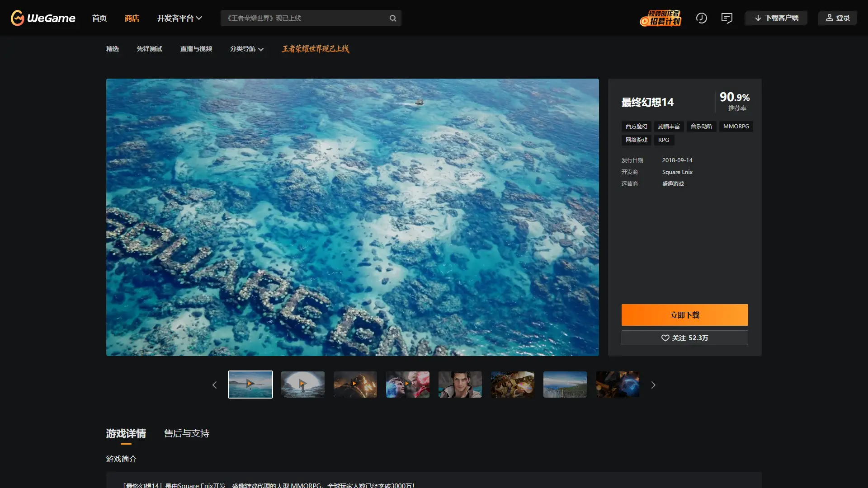Expand the 开发者平台 dropdown
This screenshot has height=488, width=868.
tap(179, 18)
